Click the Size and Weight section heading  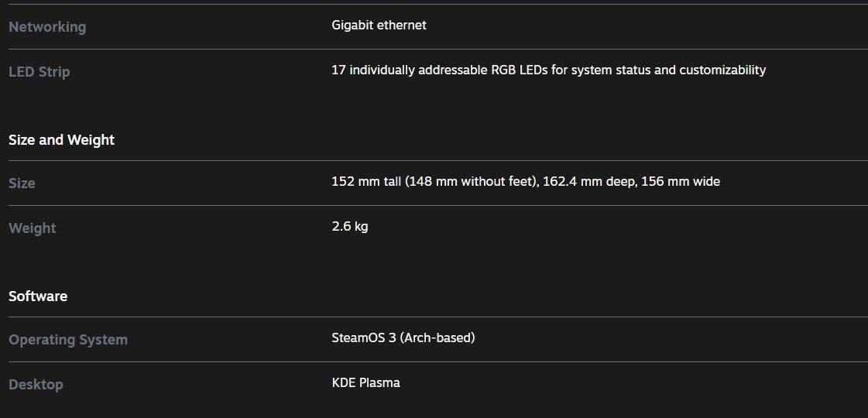pyautogui.click(x=61, y=140)
